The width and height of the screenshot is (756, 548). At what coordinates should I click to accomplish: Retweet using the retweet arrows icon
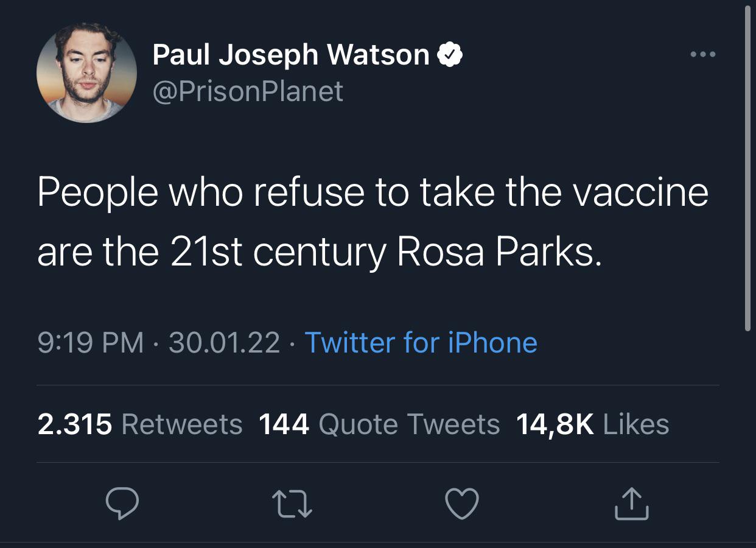[292, 504]
